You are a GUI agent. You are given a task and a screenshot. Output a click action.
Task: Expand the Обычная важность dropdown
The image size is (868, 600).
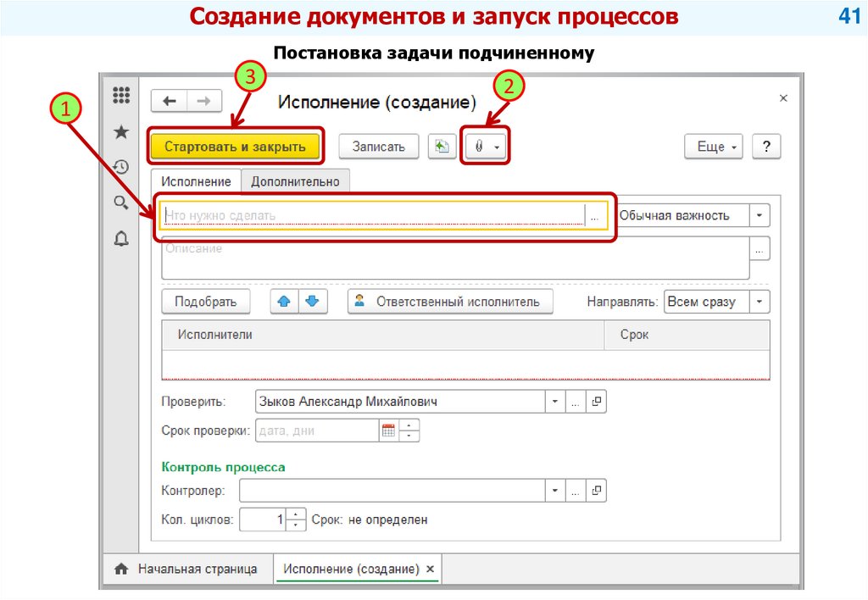(759, 215)
